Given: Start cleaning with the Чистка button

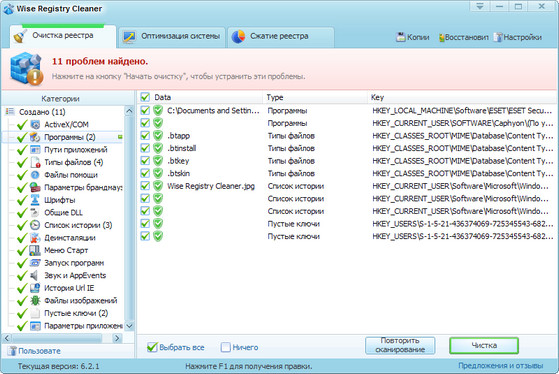Looking at the screenshot, I should [484, 345].
